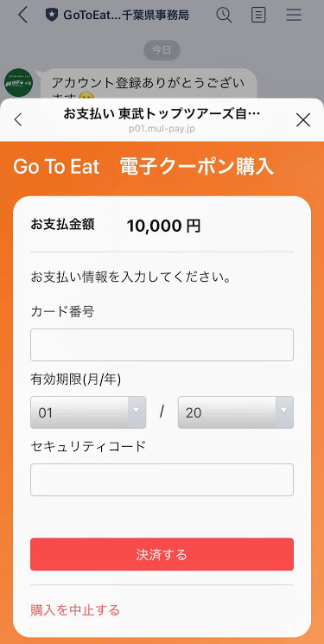Go back from the LINE chat header

click(23, 16)
